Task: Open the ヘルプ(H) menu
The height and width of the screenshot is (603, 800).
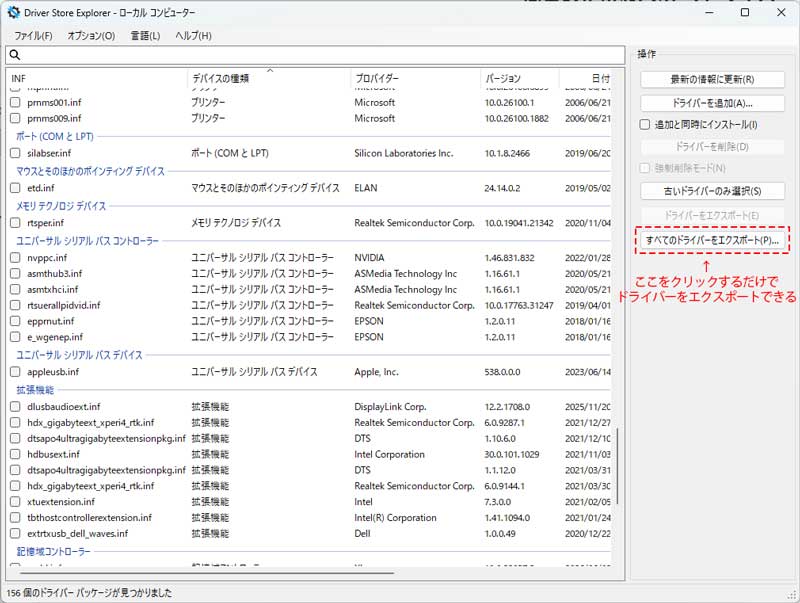Action: (x=193, y=36)
